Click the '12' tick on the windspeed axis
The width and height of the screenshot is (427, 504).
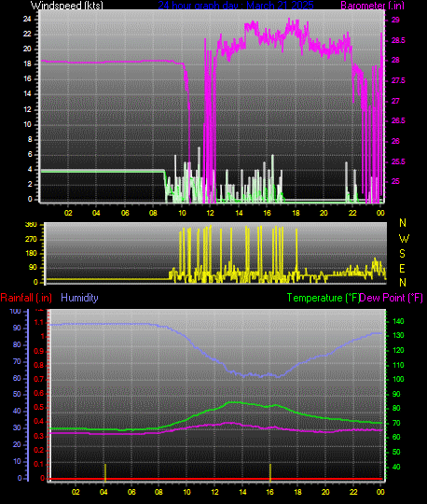coord(27,109)
